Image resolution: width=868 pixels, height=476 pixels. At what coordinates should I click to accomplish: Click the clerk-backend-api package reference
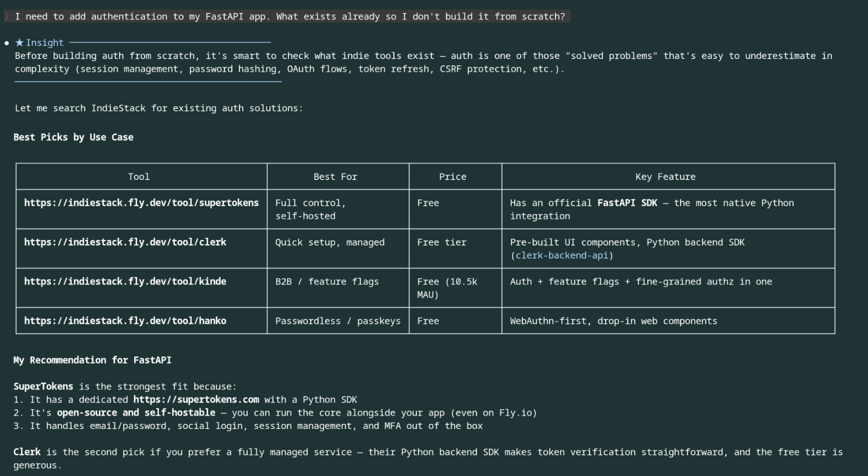click(562, 256)
